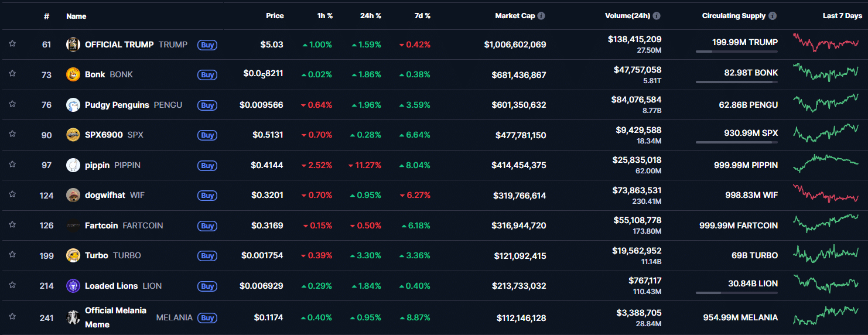Click the OFFICIAL TRUMP coin logo
Screen dimensions: 868x335
[x=73, y=45]
